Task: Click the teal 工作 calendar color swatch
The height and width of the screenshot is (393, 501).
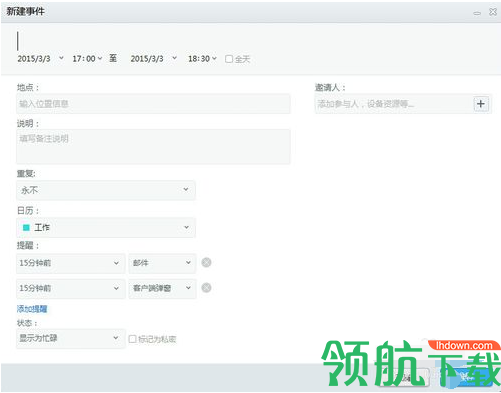Action: coord(26,228)
